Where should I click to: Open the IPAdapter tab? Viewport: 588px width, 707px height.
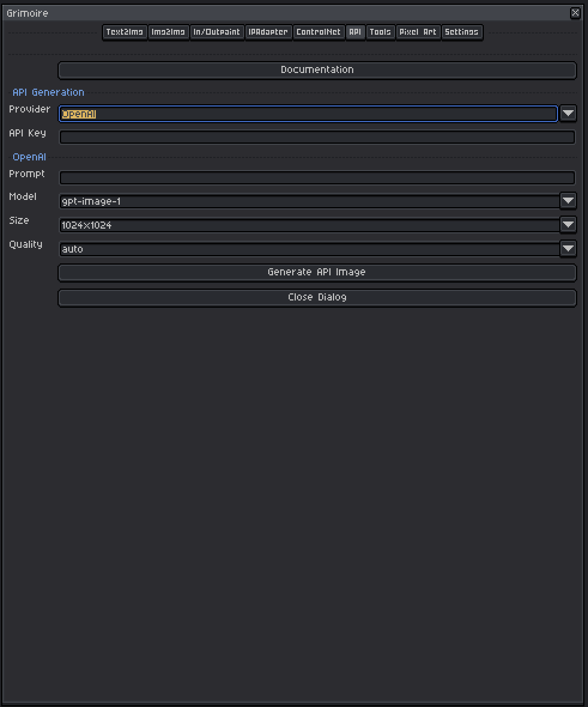(x=268, y=32)
